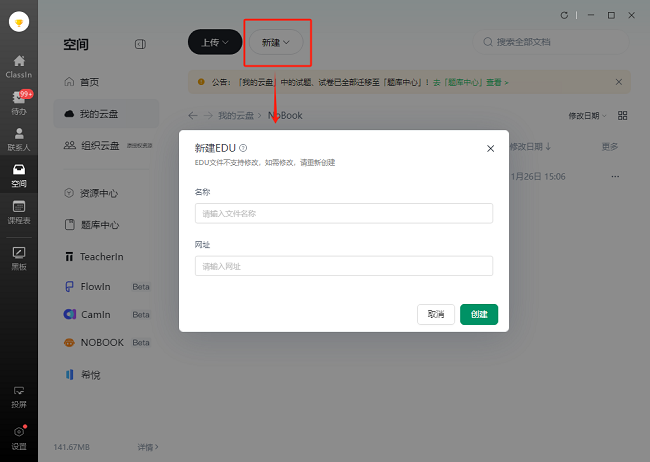Open 设置 settings at bottom left

(x=19, y=436)
